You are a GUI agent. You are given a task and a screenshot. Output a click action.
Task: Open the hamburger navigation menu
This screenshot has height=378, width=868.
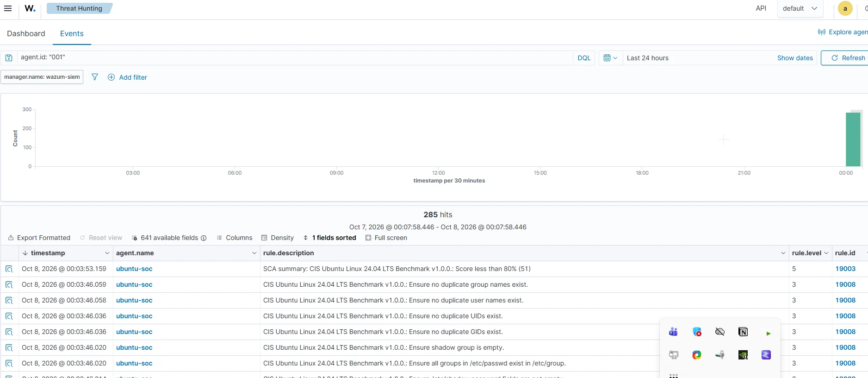[8, 8]
